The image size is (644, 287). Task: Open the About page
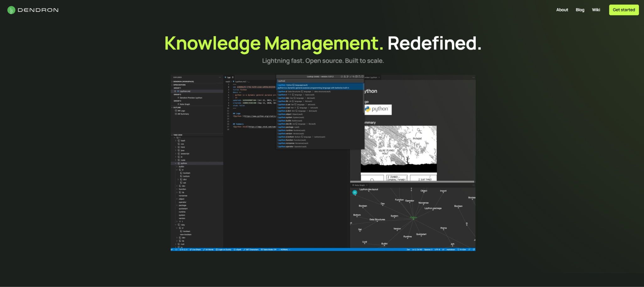tap(562, 10)
